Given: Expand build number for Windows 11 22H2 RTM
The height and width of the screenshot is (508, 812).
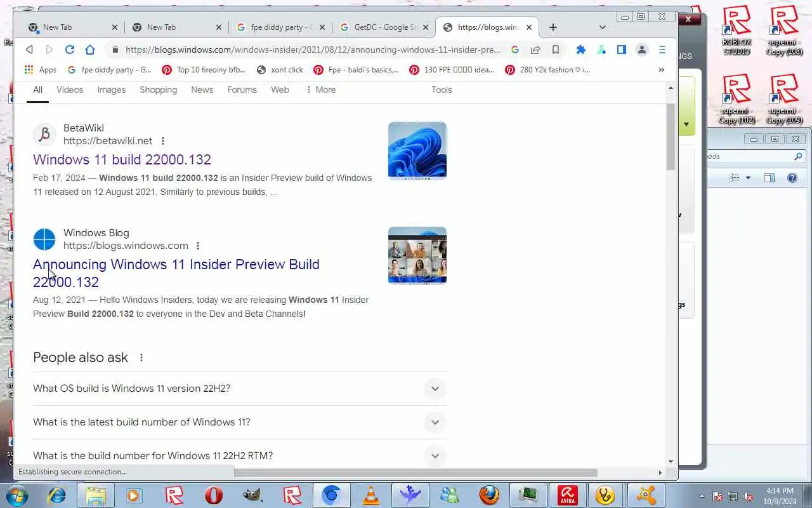Looking at the screenshot, I should [x=240, y=456].
